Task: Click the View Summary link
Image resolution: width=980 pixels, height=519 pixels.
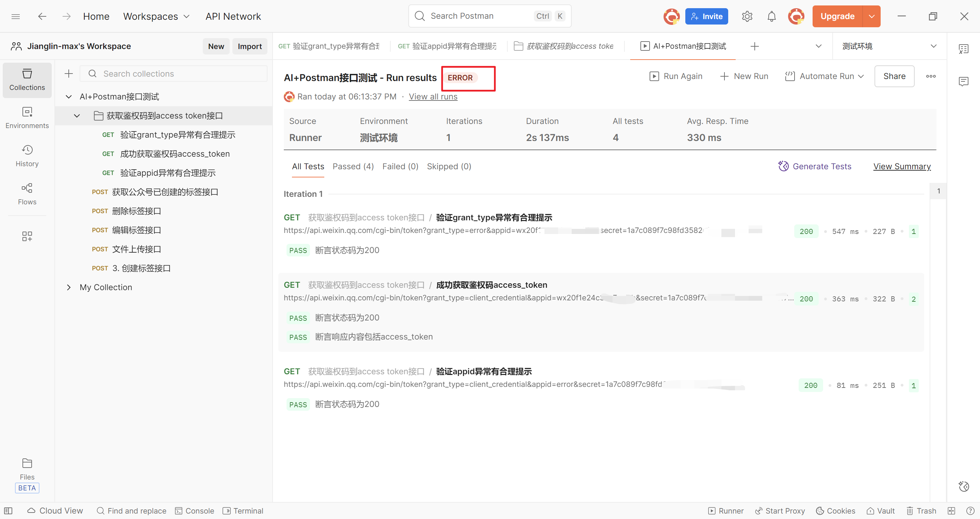Action: click(x=902, y=167)
